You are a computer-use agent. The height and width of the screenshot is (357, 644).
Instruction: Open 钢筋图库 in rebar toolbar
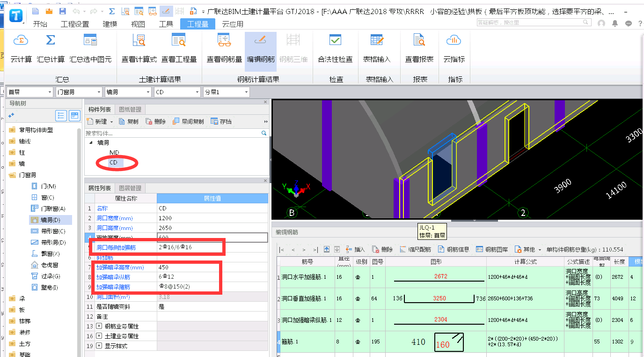[x=492, y=249]
